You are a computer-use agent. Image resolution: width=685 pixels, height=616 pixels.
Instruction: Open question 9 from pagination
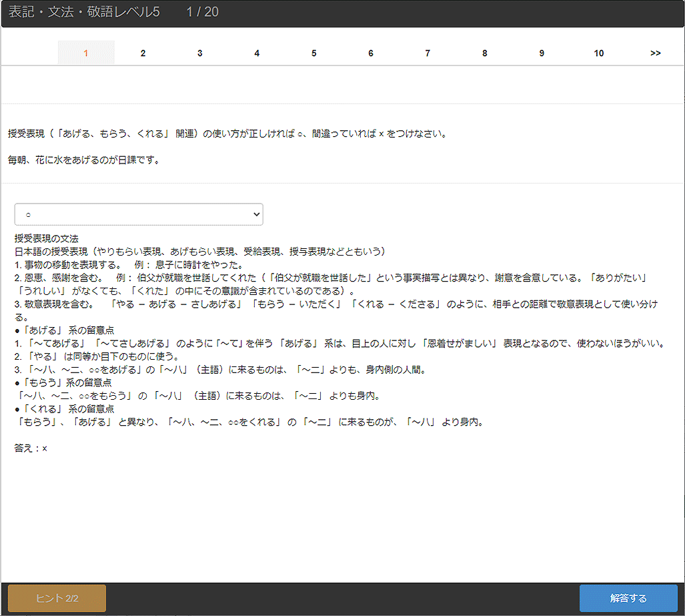[x=542, y=53]
